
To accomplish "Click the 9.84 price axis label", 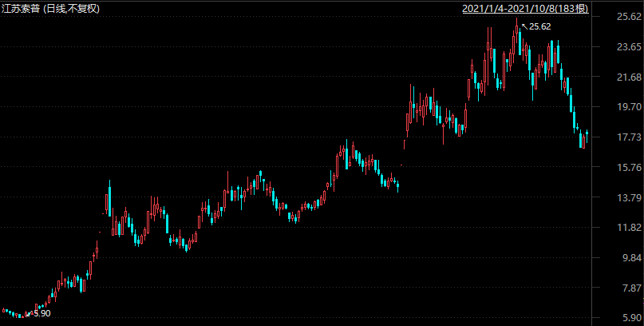I will tap(632, 258).
